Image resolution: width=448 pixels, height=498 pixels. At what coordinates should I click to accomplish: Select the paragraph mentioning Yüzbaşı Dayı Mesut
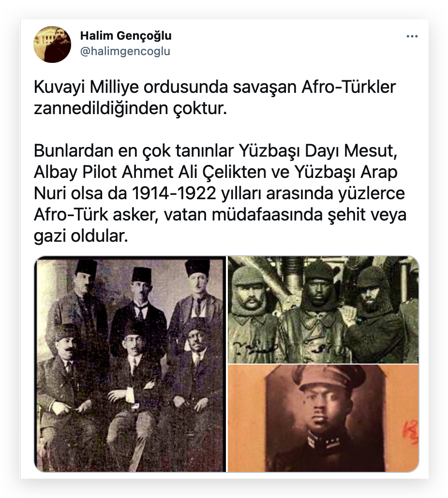(x=220, y=193)
